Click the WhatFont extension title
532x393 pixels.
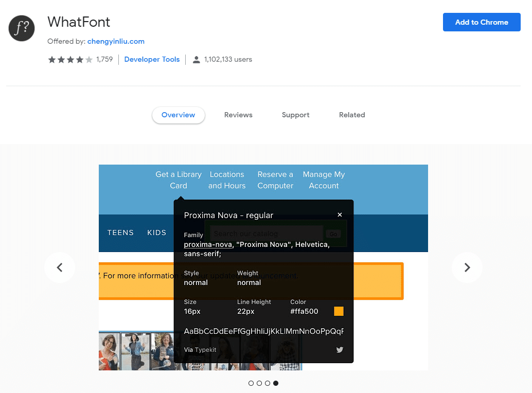(x=79, y=22)
